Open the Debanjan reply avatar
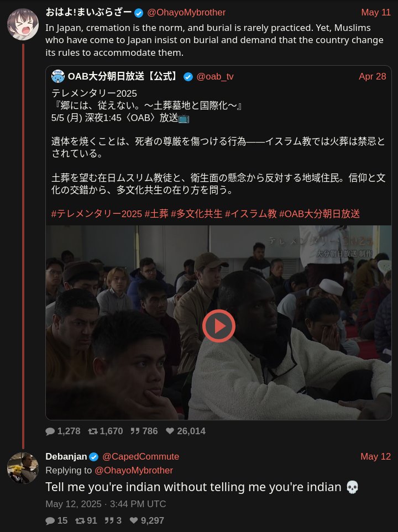The width and height of the screenshot is (398, 532). (x=23, y=468)
